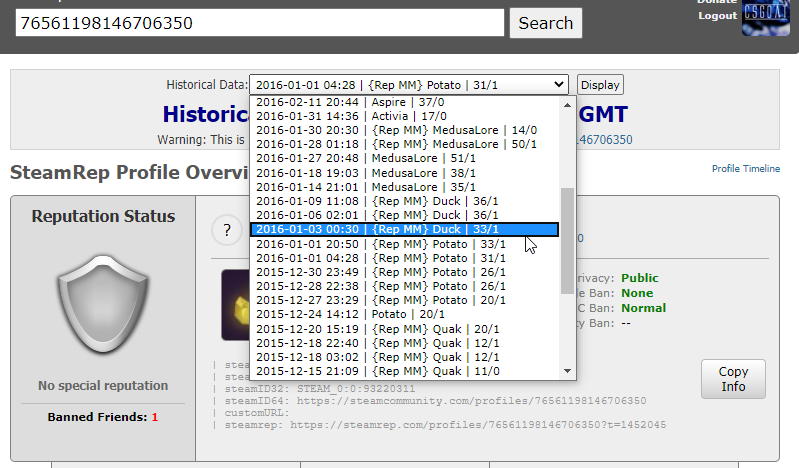Choose 2015-12-18 22:40 Quak 12/1 entry
This screenshot has width=799, height=468.
[405, 343]
